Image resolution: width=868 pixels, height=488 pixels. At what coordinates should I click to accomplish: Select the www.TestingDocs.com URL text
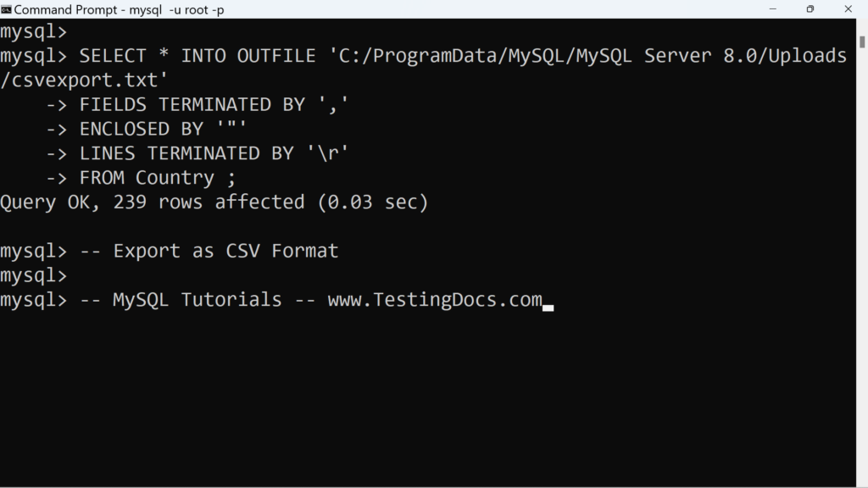(x=435, y=299)
